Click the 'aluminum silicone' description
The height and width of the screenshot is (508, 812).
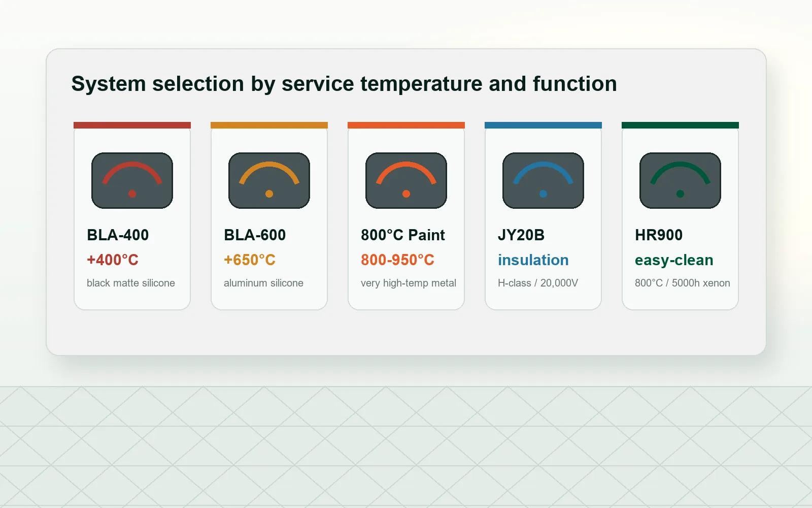click(x=263, y=283)
